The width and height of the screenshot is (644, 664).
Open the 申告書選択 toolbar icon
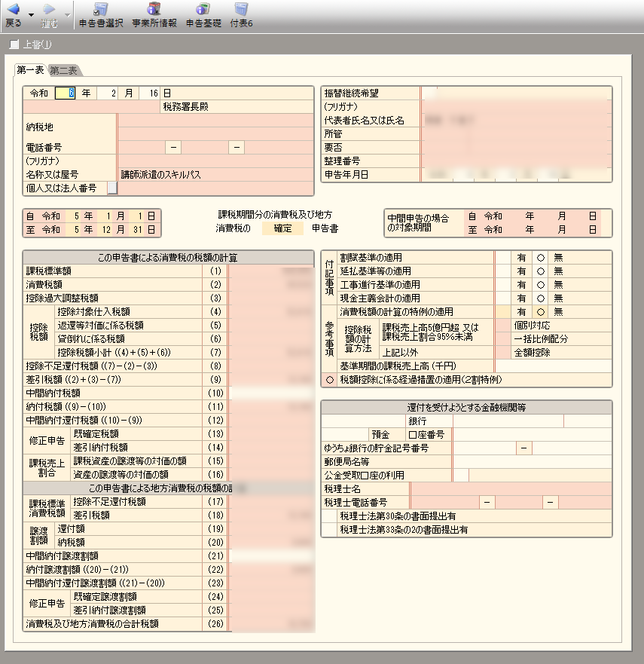100,10
